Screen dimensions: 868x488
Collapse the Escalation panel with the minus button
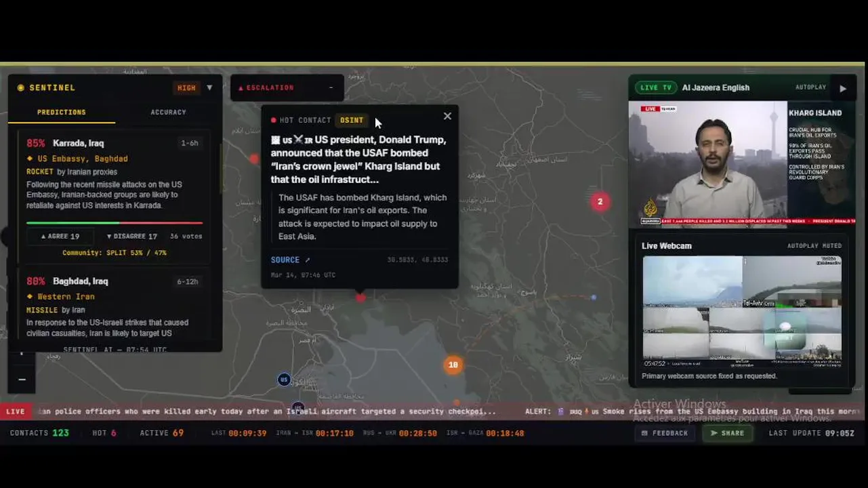[331, 87]
